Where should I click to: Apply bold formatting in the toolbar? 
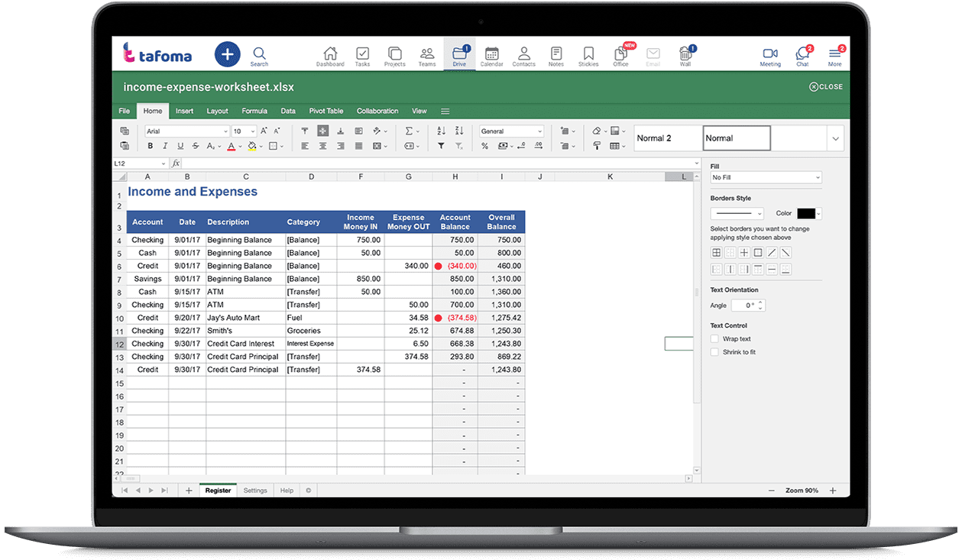[151, 146]
